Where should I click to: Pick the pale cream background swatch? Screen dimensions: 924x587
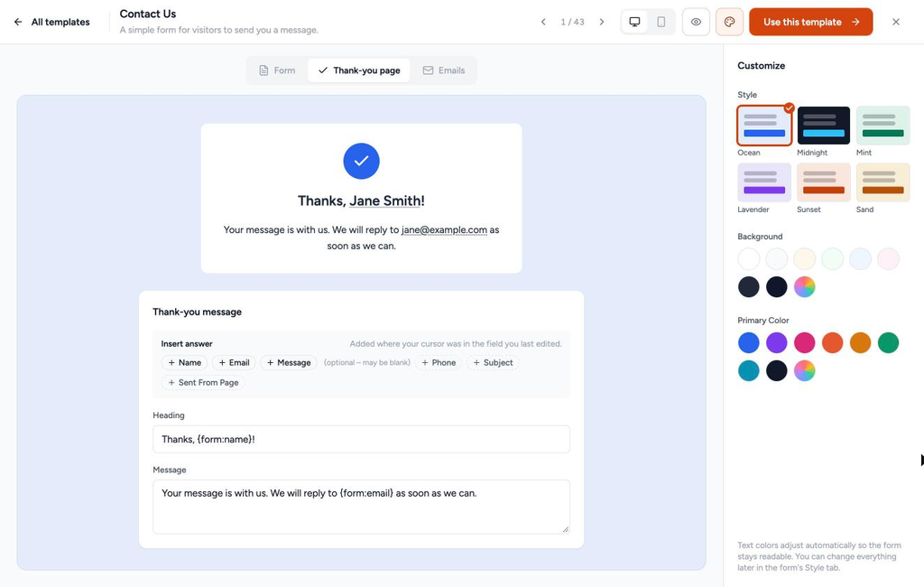[x=804, y=259]
